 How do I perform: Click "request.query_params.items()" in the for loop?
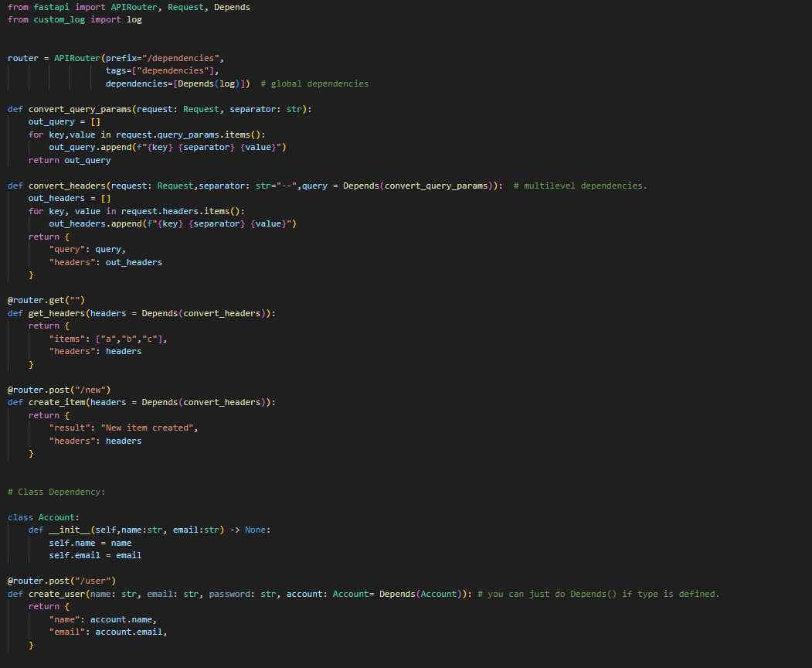coord(188,135)
